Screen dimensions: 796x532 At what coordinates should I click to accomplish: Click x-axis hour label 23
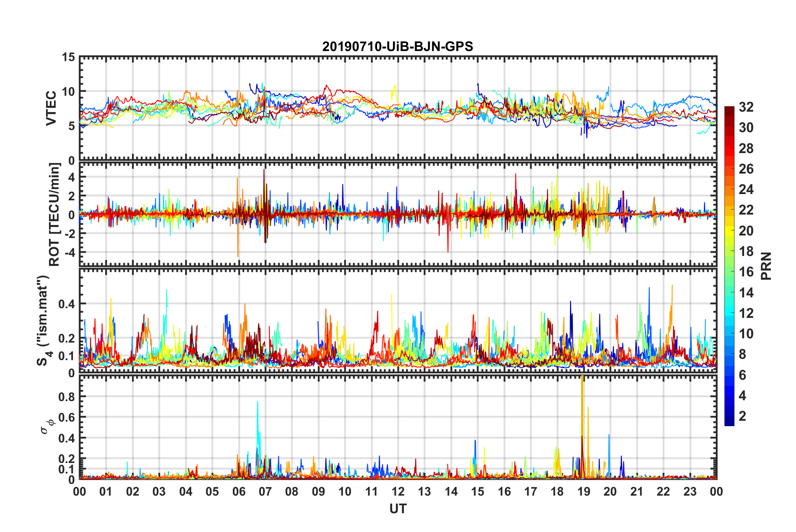690,491
